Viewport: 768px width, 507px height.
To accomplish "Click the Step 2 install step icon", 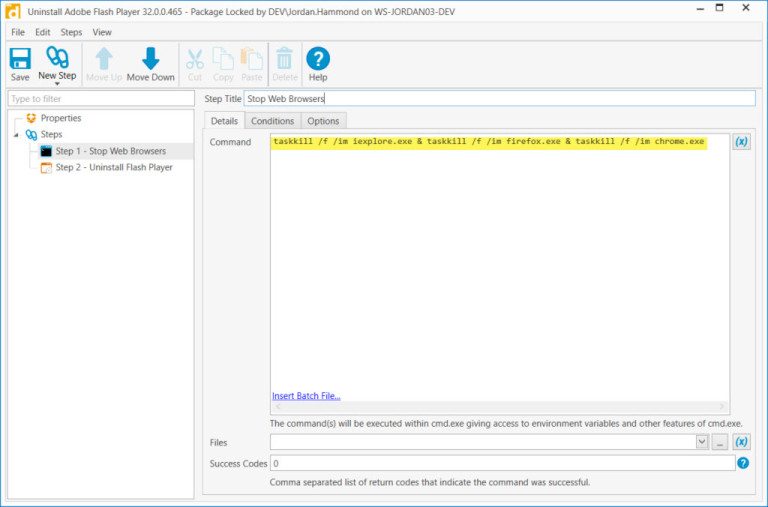I will 46,168.
